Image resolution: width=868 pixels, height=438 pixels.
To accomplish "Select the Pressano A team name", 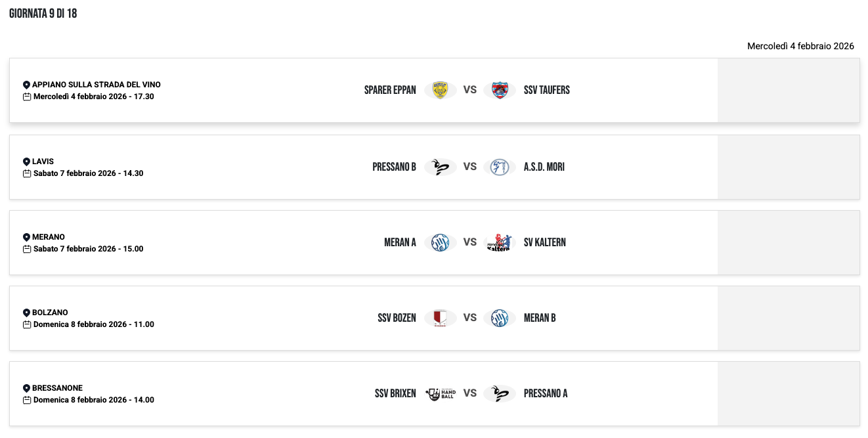I will [x=546, y=393].
